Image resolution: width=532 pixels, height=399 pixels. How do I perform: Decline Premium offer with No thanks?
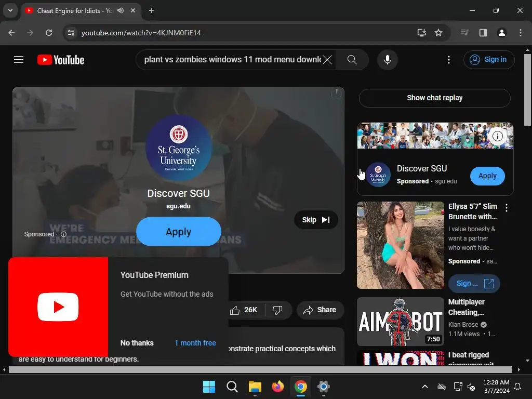[x=137, y=343]
